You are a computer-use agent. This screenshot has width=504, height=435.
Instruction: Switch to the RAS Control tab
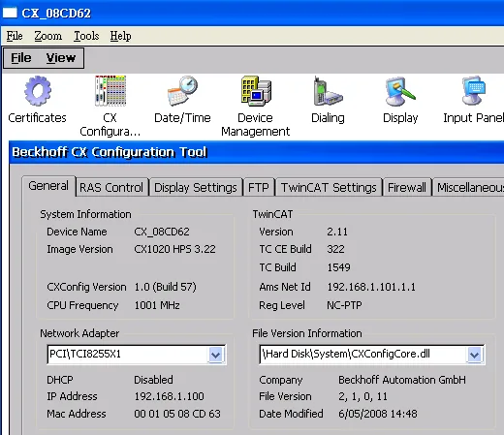[x=111, y=187]
